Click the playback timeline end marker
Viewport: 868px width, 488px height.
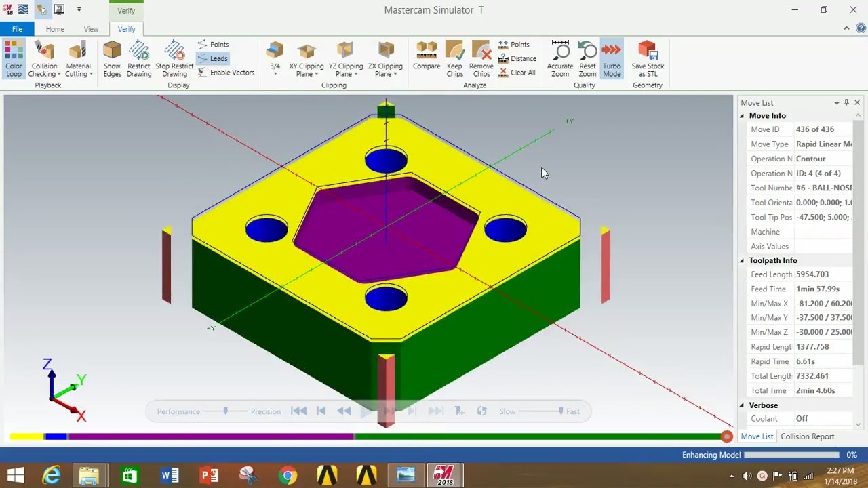coord(726,436)
